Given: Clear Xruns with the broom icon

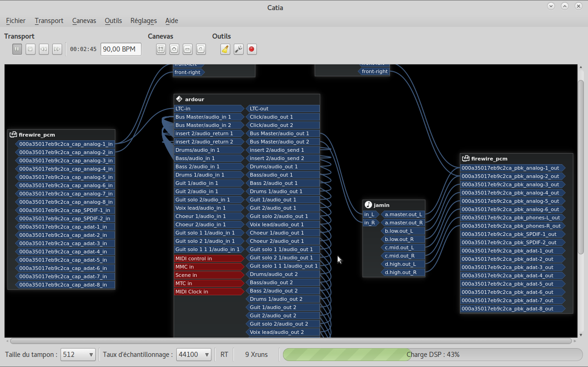Looking at the screenshot, I should 225,49.
